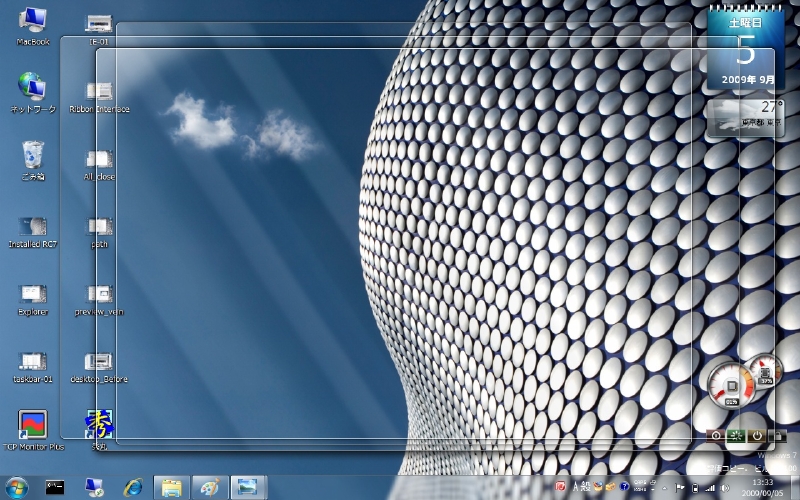
Task: Click the small memory usage dial gadget
Action: [x=765, y=371]
